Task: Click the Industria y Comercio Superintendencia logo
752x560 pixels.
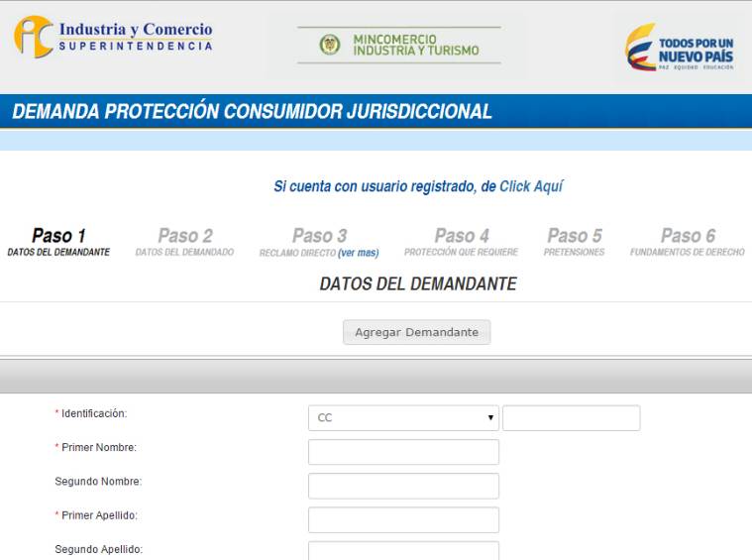Action: [x=113, y=37]
